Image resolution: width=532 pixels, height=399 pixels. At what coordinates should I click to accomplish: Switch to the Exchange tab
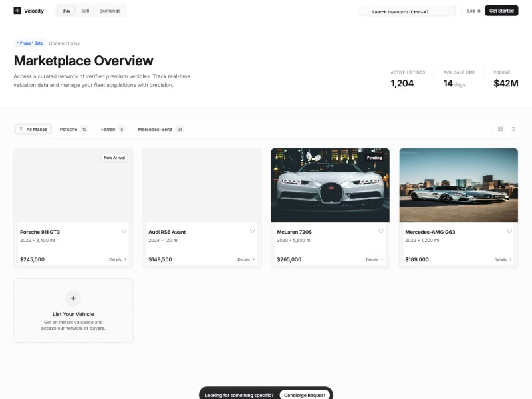pos(110,11)
